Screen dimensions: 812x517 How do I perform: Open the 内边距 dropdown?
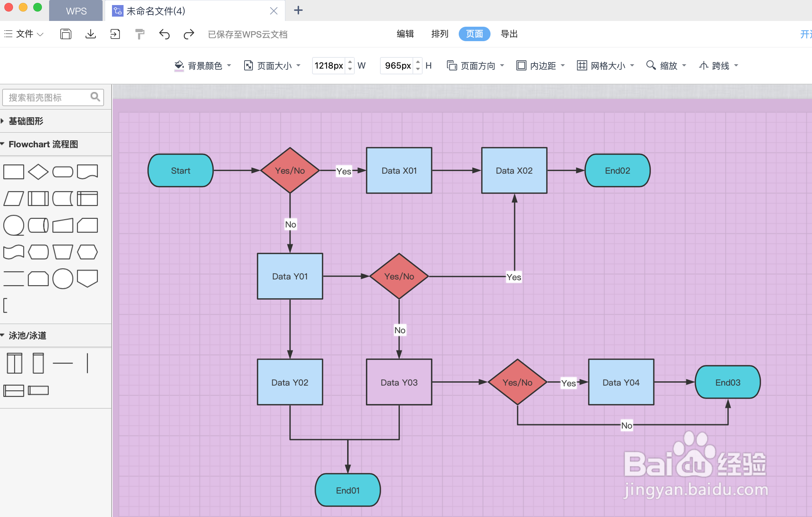pyautogui.click(x=541, y=66)
